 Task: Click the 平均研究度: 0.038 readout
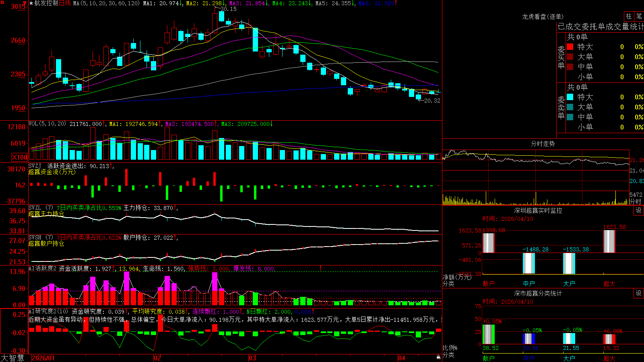[x=160, y=311]
